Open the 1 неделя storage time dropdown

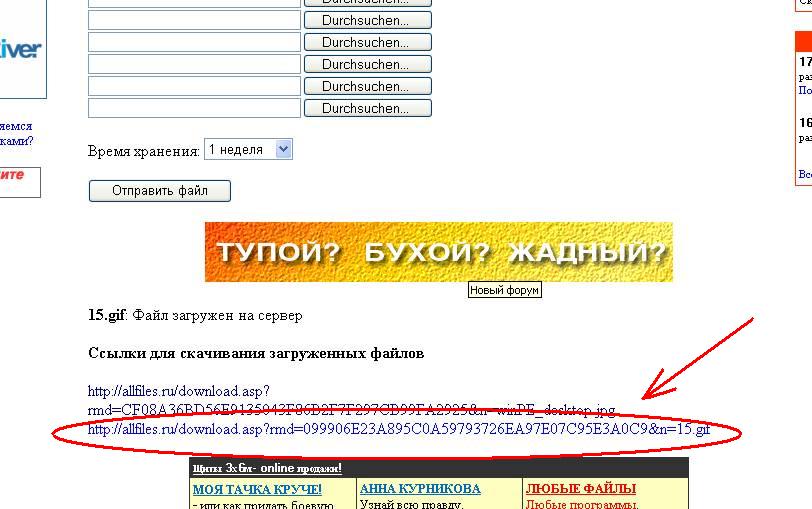point(249,150)
